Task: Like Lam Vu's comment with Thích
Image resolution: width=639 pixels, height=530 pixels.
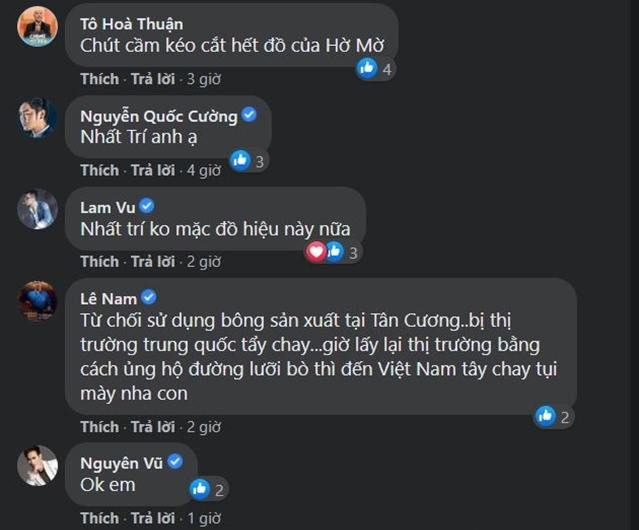Action: pos(99,261)
